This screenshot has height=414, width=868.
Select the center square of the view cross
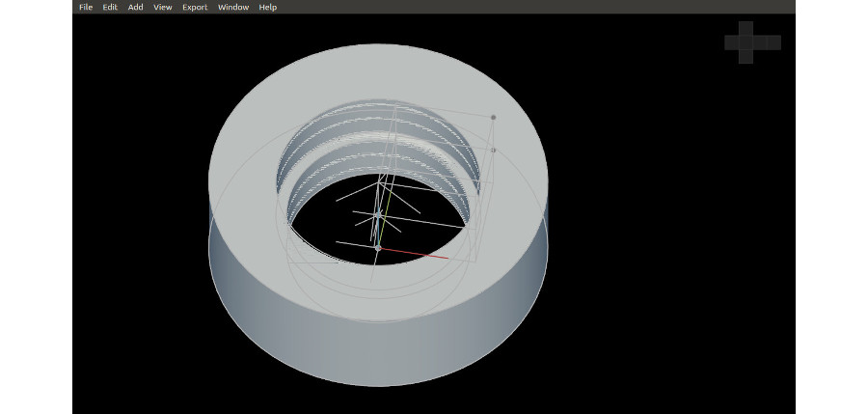pyautogui.click(x=746, y=42)
